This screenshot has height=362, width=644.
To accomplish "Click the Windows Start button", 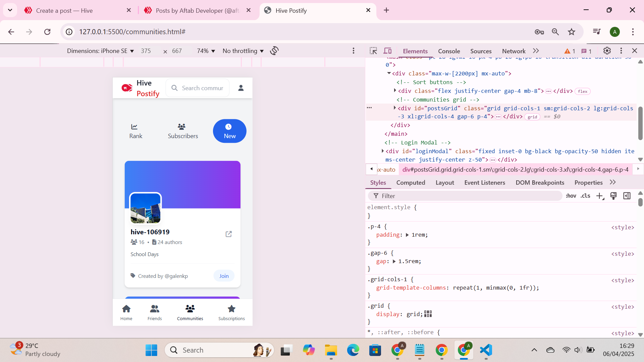I will click(151, 350).
